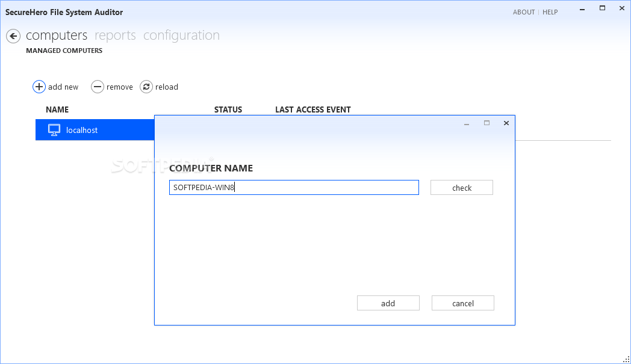Click the back arrow icon
631x364 pixels.
(13, 36)
